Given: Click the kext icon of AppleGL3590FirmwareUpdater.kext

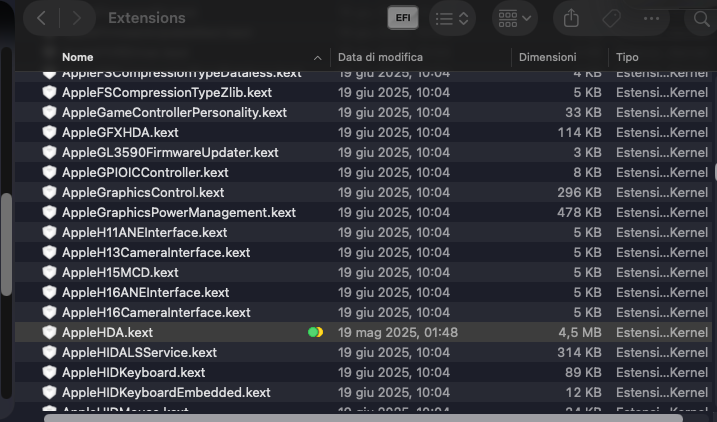Looking at the screenshot, I should (x=49, y=152).
